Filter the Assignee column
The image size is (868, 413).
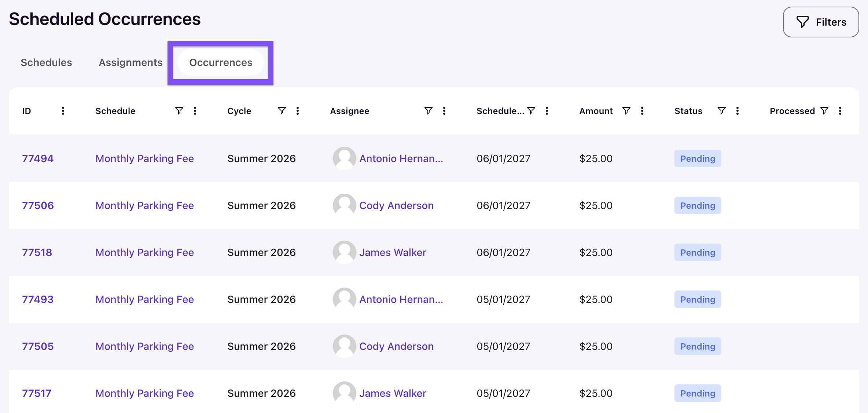click(x=428, y=111)
